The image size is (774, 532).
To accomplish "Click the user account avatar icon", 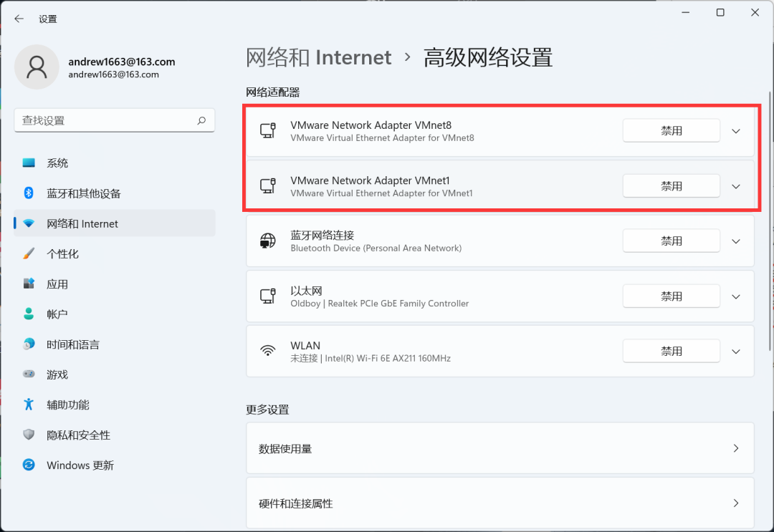I will click(x=37, y=67).
